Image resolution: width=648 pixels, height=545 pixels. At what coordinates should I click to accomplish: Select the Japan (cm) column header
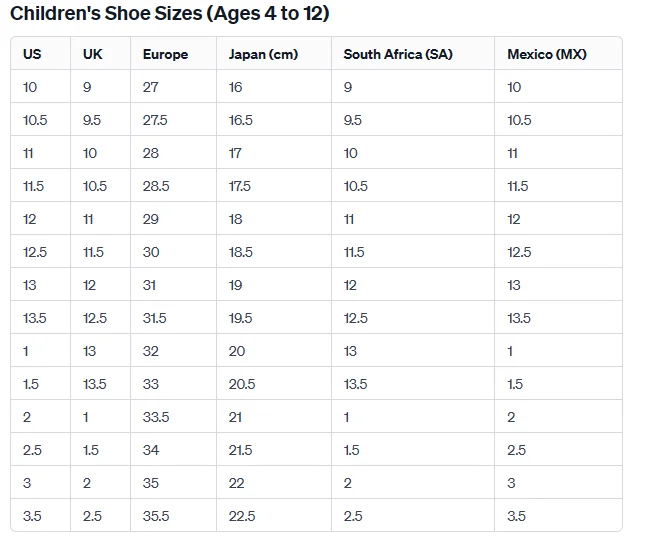pos(263,54)
